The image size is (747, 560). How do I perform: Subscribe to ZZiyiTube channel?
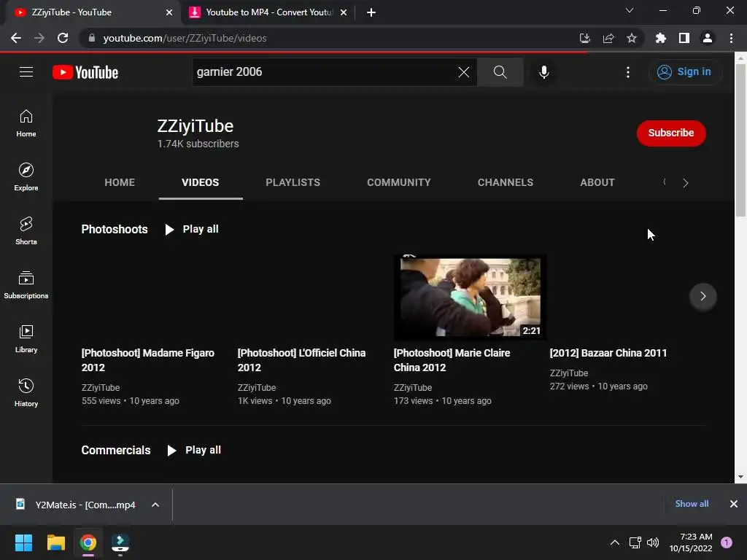click(671, 133)
